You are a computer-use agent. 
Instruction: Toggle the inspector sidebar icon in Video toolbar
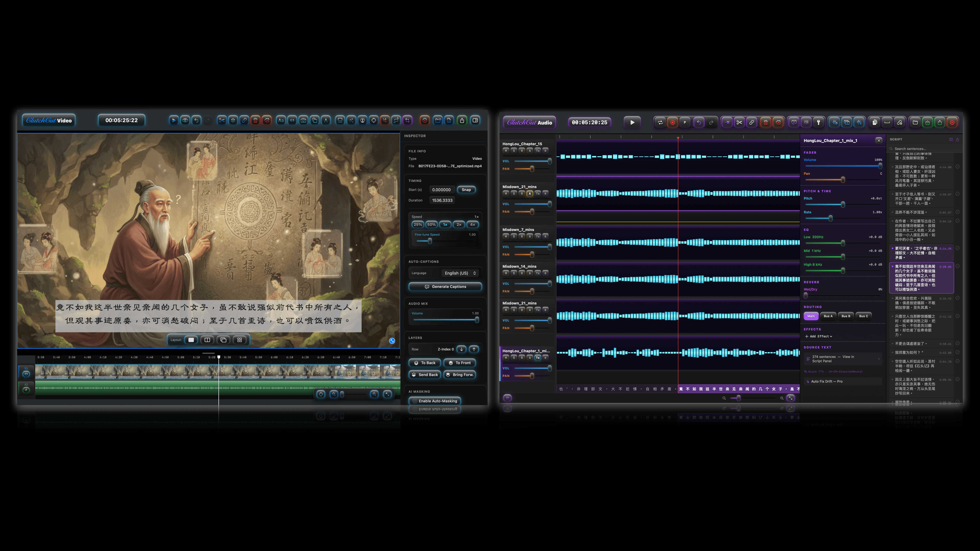click(x=475, y=121)
